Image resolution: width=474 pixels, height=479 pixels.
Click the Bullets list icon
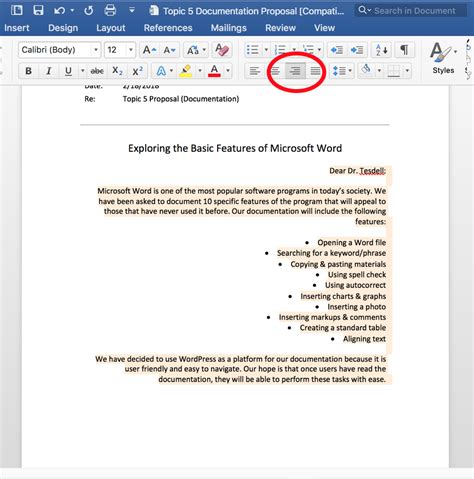pyautogui.click(x=252, y=50)
